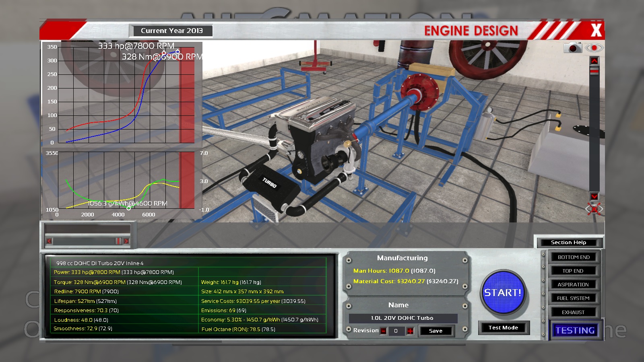Click the Torque 328 Nm@6900 RPM stat
This screenshot has height=362, width=644.
point(118,282)
